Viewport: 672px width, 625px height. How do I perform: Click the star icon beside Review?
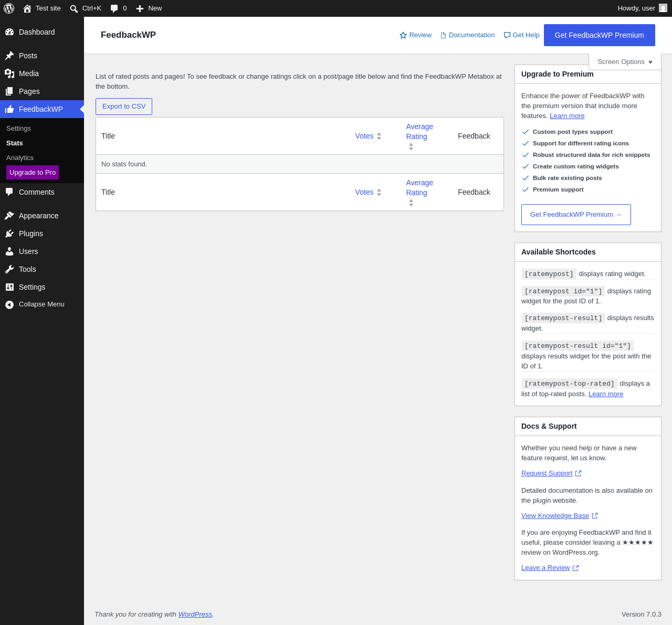403,35
